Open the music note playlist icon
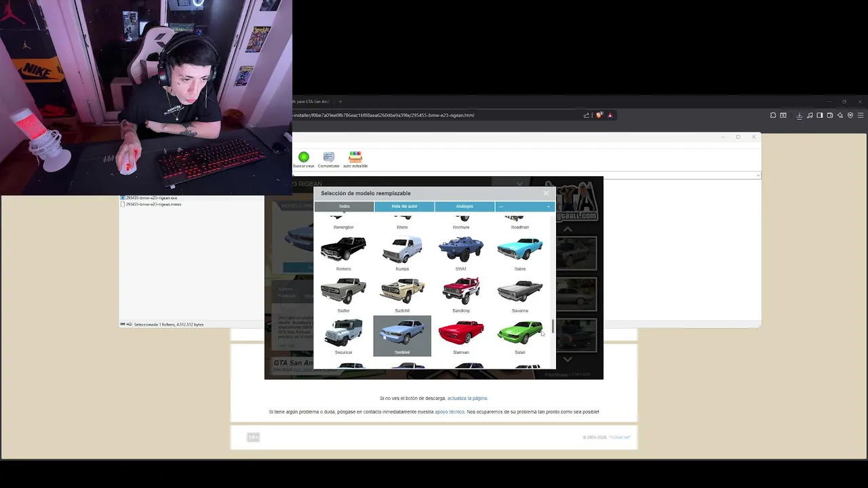Image resolution: width=868 pixels, height=488 pixels. (810, 115)
